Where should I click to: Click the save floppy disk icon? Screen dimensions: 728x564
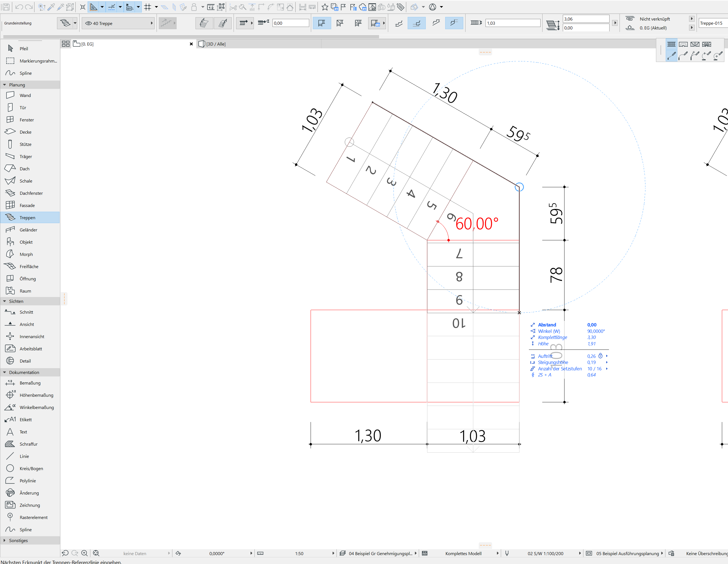[x=6, y=7]
